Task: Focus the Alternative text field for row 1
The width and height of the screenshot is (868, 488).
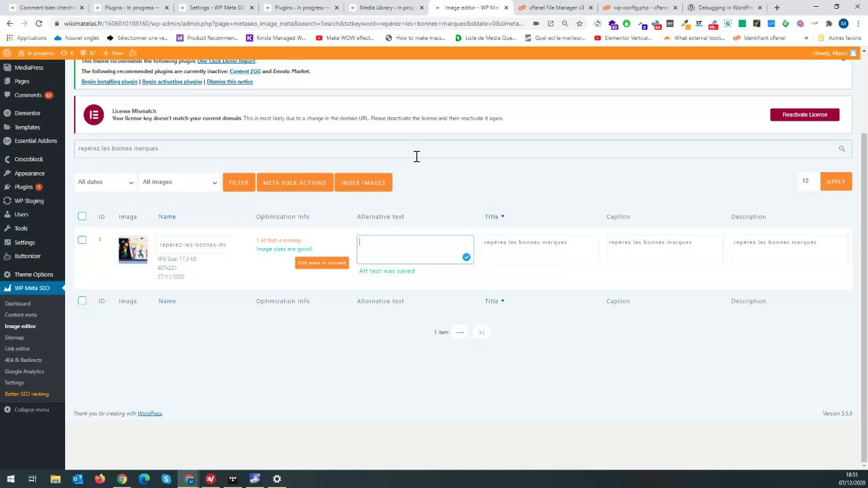Action: 415,249
